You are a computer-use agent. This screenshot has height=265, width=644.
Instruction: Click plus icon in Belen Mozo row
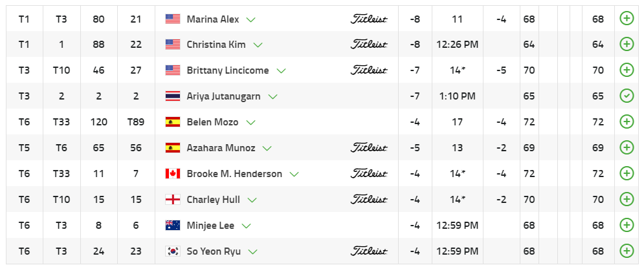626,122
